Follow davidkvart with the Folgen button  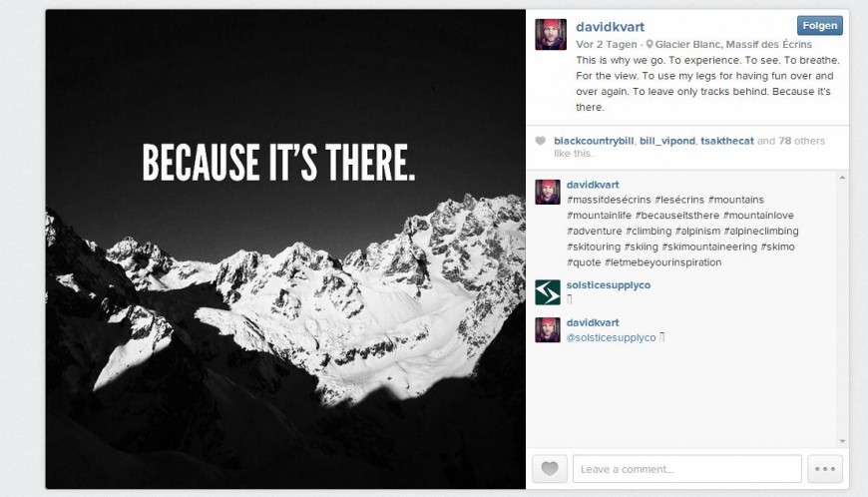(820, 26)
